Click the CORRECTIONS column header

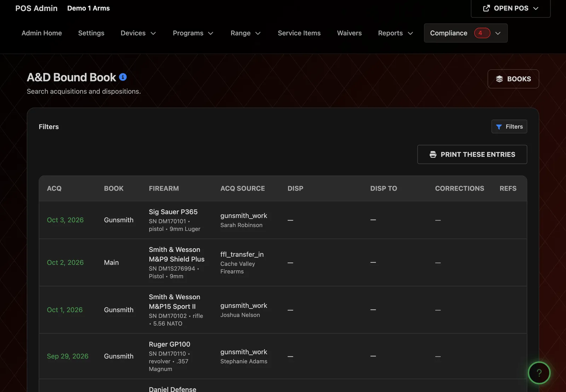coord(460,189)
